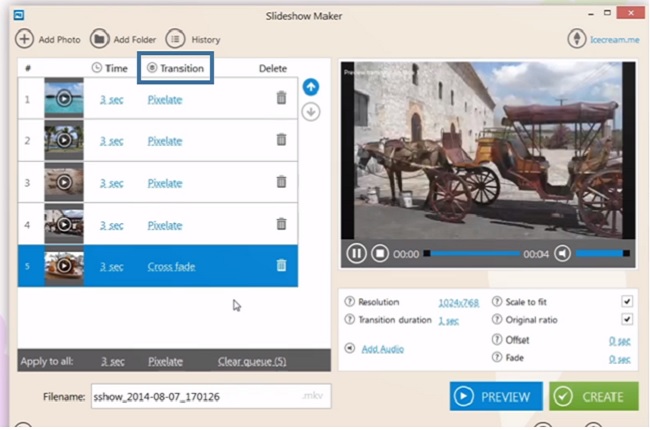
Task: Click the preview playback progress bar
Action: click(472, 253)
